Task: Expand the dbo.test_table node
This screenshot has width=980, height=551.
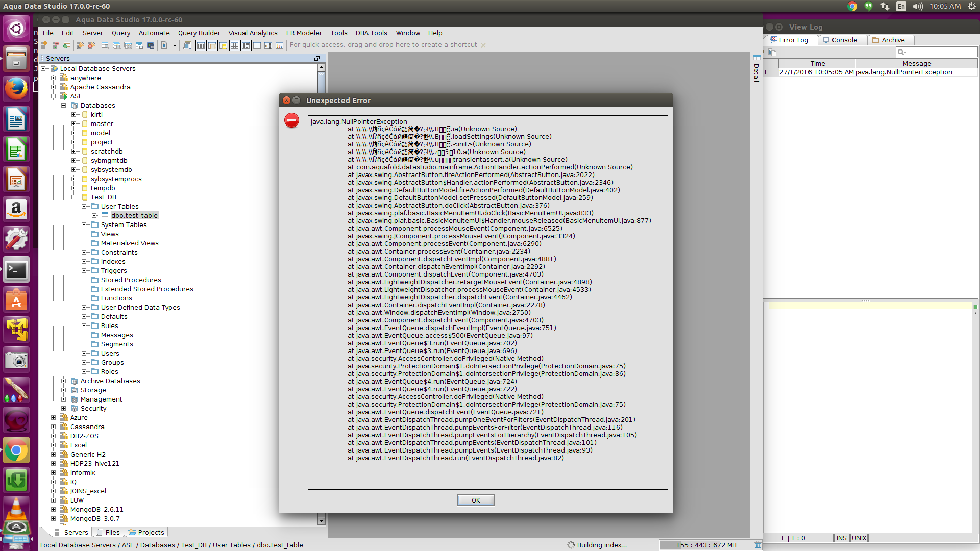Action: click(x=94, y=215)
